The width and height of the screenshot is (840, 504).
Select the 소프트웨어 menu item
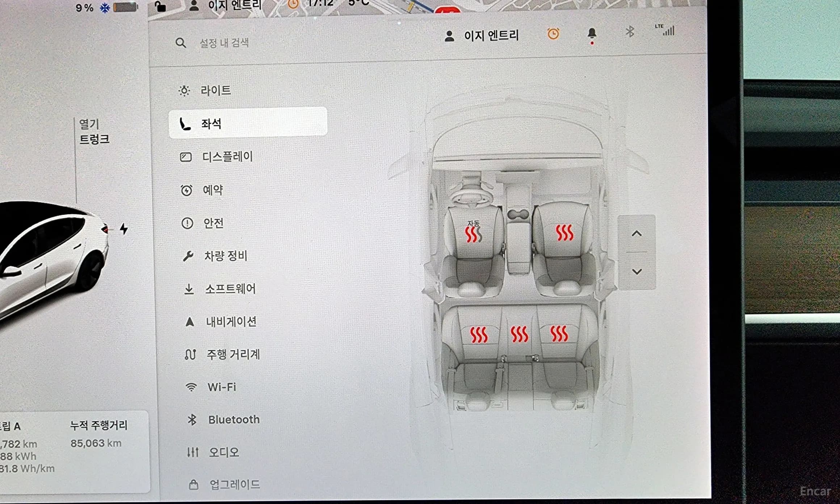pyautogui.click(x=230, y=289)
